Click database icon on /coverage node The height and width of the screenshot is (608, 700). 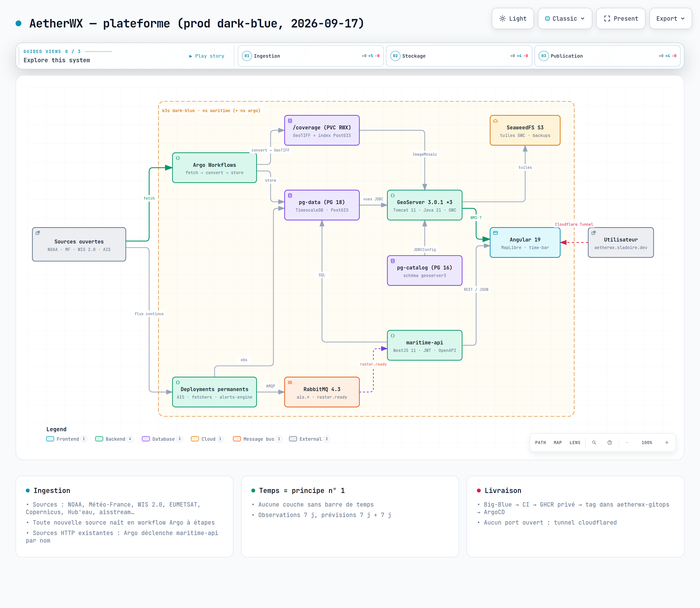point(290,121)
